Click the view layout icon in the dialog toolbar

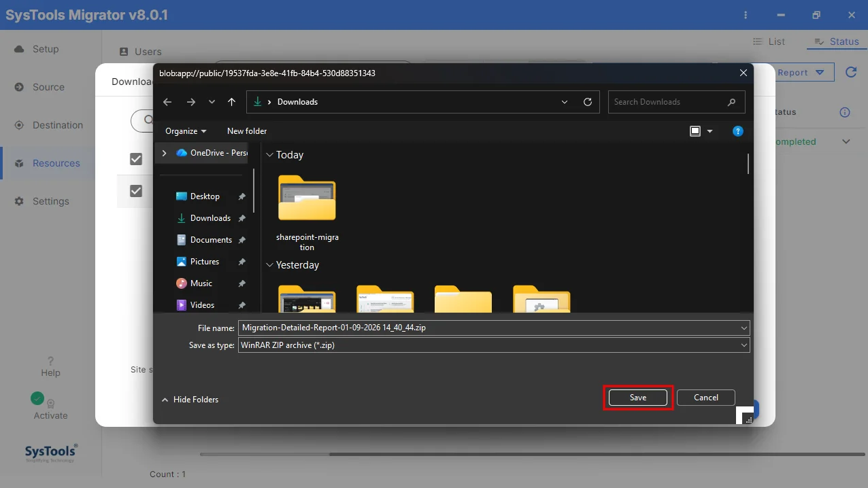point(695,131)
